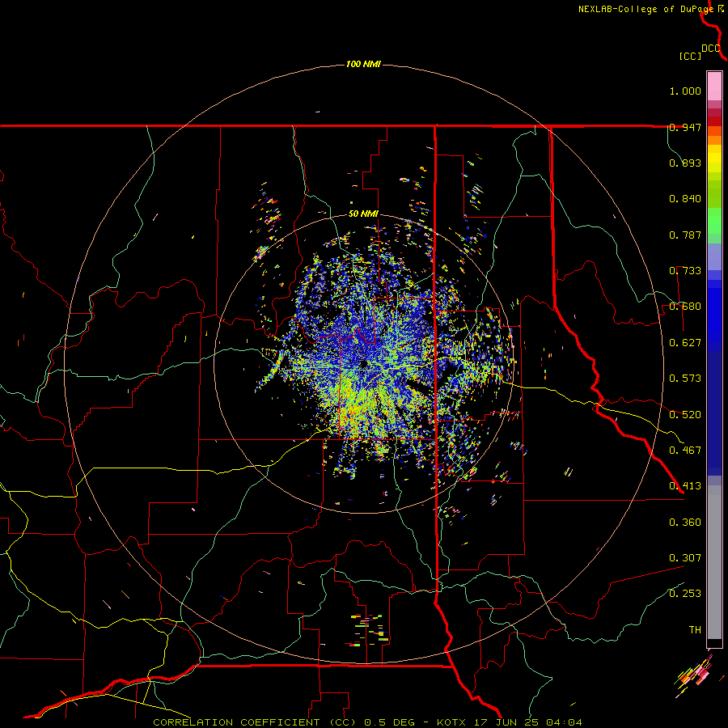The height and width of the screenshot is (728, 728).
Task: Click the TH threshold label on legend
Action: [695, 630]
